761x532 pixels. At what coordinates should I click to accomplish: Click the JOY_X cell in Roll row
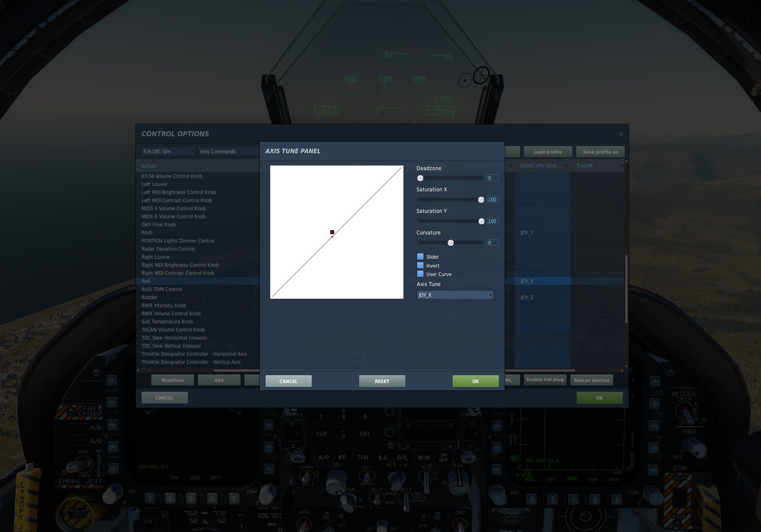(542, 281)
